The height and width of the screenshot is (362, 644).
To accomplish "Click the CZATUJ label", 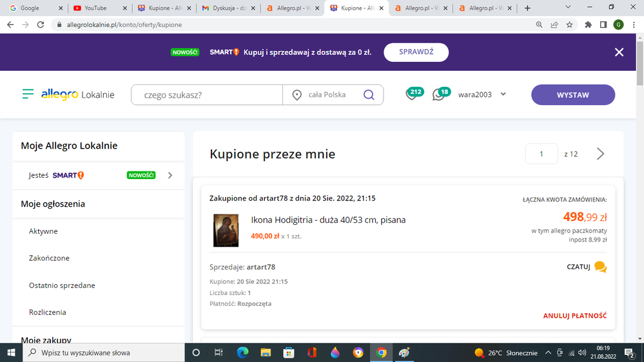I will point(578,267).
